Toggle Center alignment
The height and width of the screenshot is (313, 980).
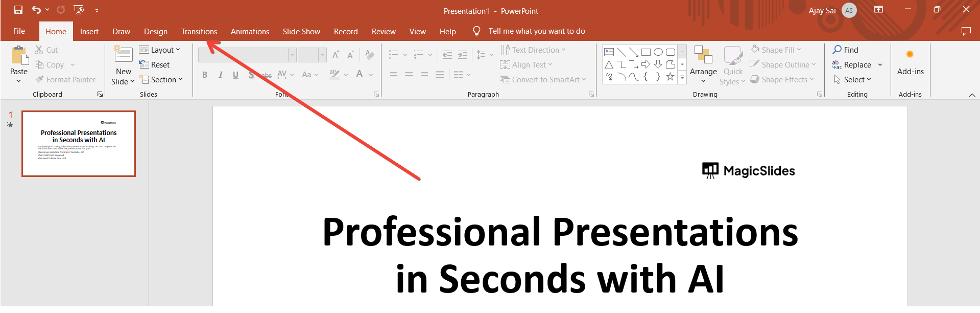coord(409,75)
